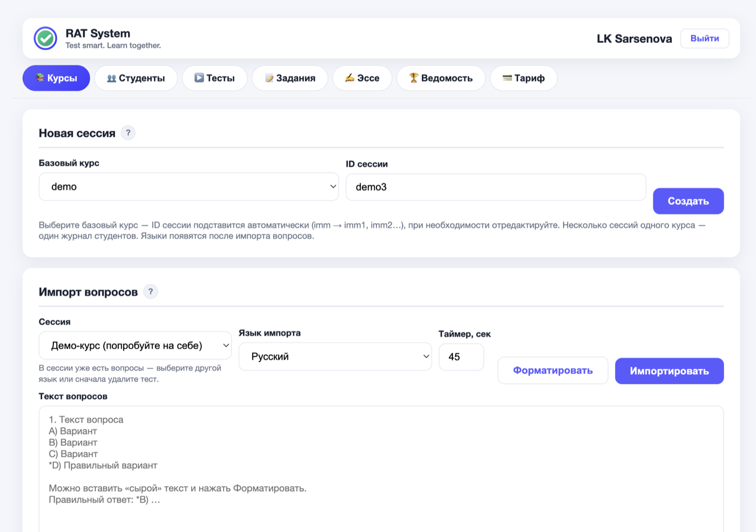Click the hint starting 'Выберите базовый курс'
Image resolution: width=756 pixels, height=532 pixels.
(x=373, y=231)
